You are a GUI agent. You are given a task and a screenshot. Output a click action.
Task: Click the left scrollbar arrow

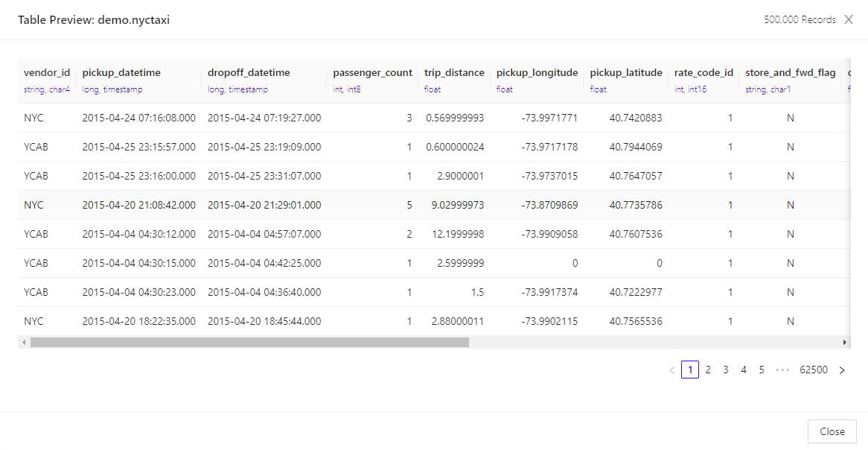tap(23, 341)
